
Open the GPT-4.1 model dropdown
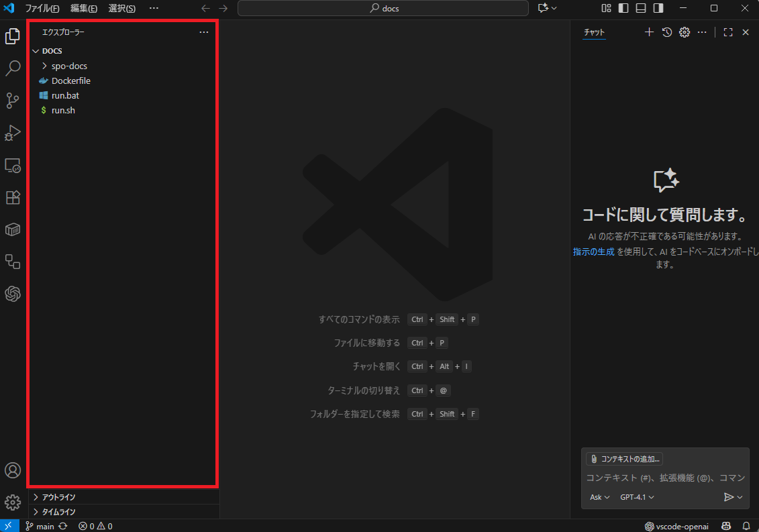(x=637, y=497)
